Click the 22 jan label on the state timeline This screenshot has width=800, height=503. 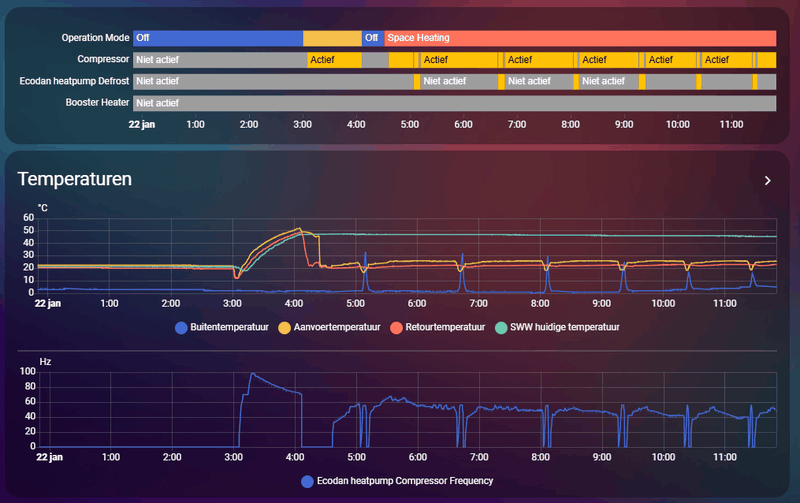click(x=141, y=124)
